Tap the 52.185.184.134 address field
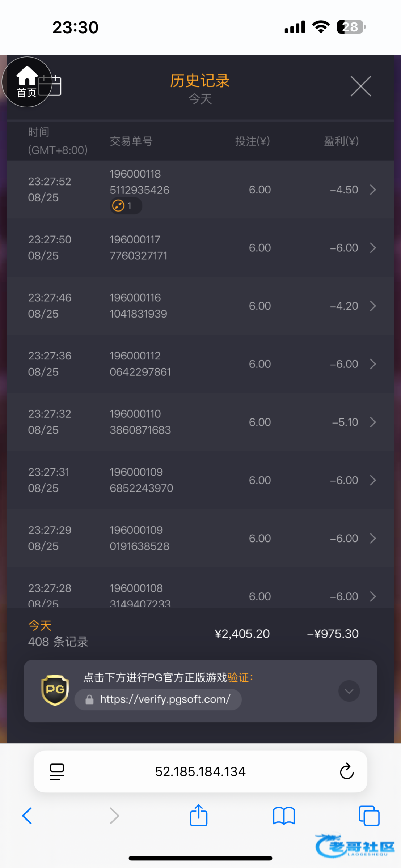This screenshot has width=401, height=868. tap(200, 771)
